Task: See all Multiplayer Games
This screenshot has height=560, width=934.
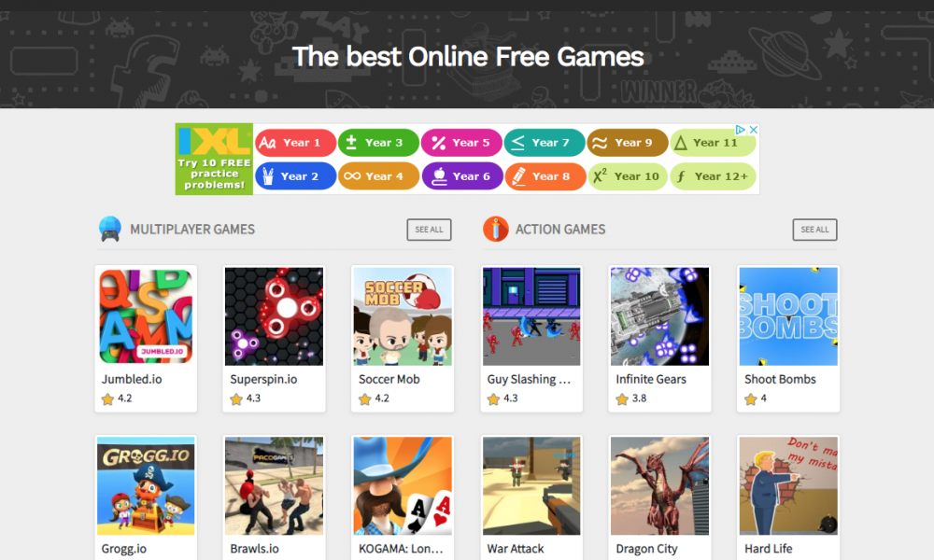Action: tap(429, 230)
